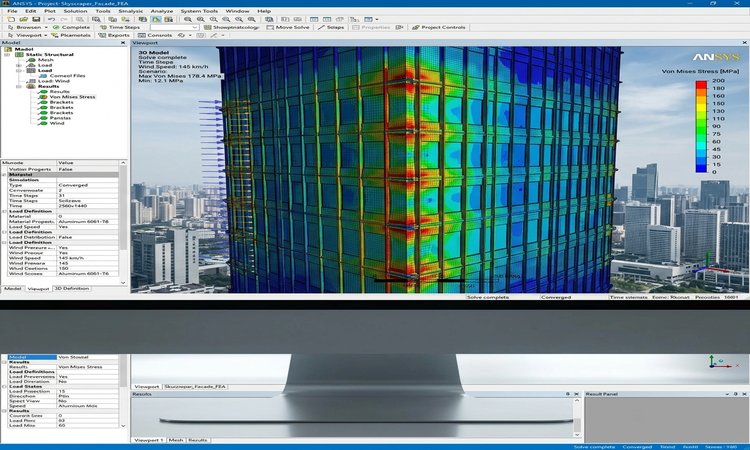Close the Model panel with X
This screenshot has width=750, height=450.
[122, 43]
